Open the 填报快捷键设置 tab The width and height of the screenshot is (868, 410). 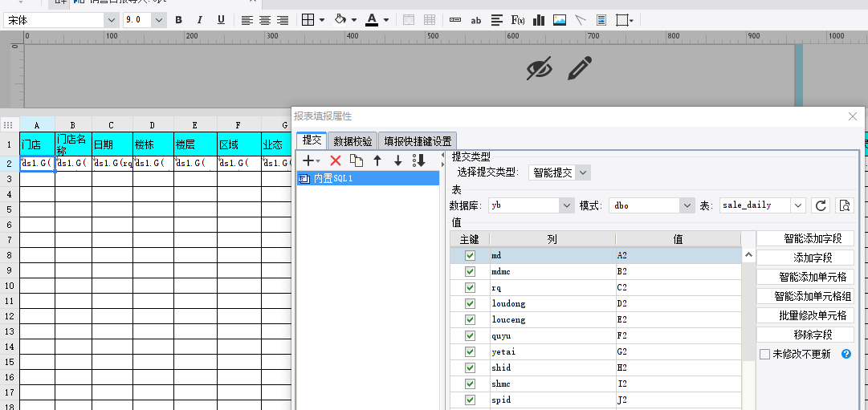pos(417,140)
